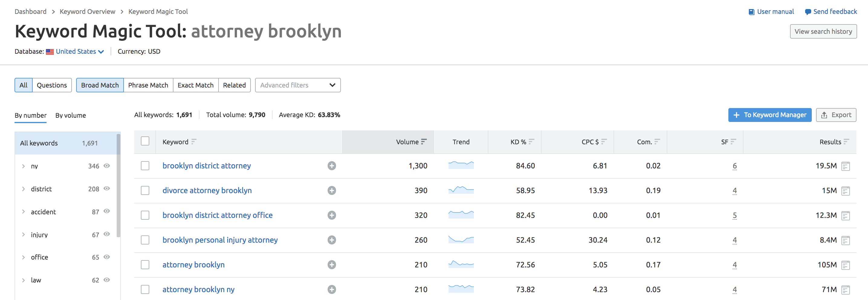The image size is (868, 300).
Task: Toggle eye icon for the 'law' group
Action: (107, 280)
